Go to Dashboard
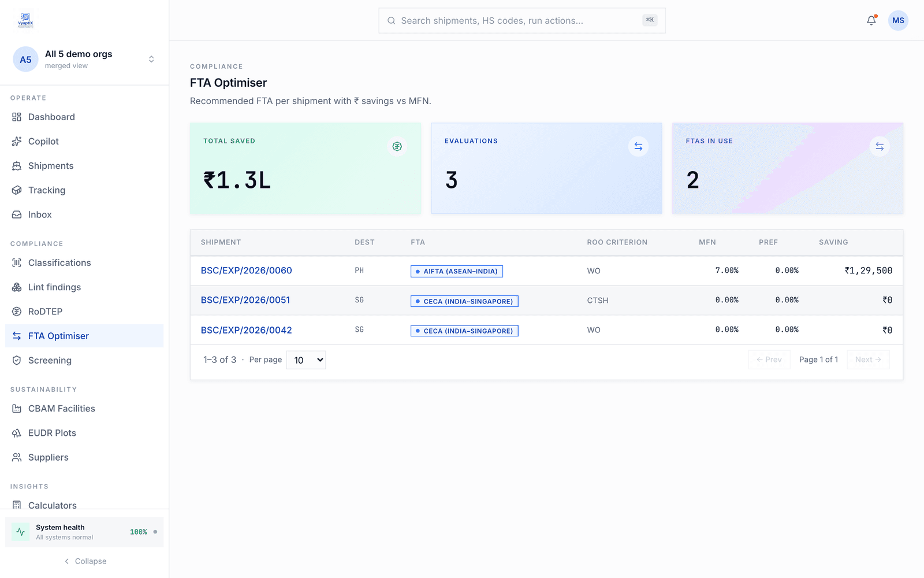Screen dimensions: 924x578 point(84,117)
